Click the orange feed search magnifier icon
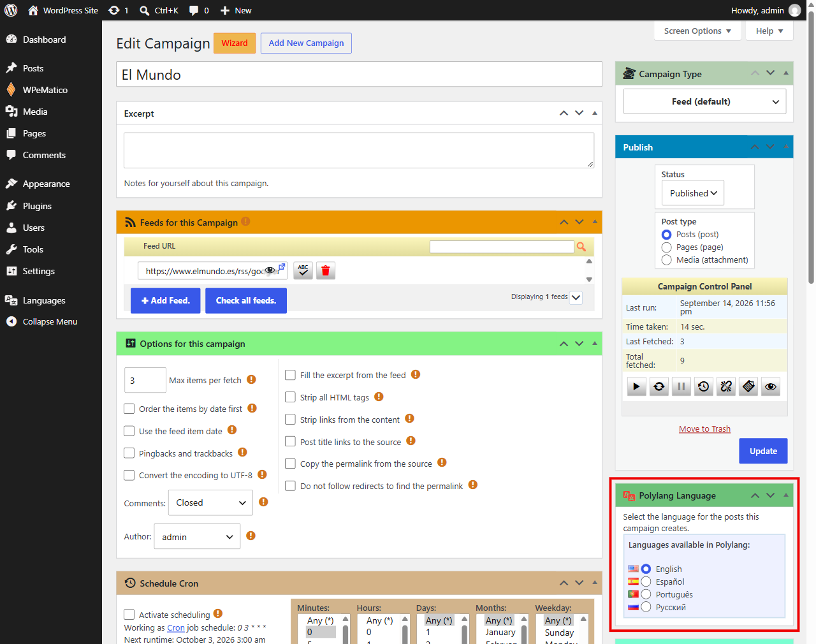The height and width of the screenshot is (644, 816). point(581,247)
